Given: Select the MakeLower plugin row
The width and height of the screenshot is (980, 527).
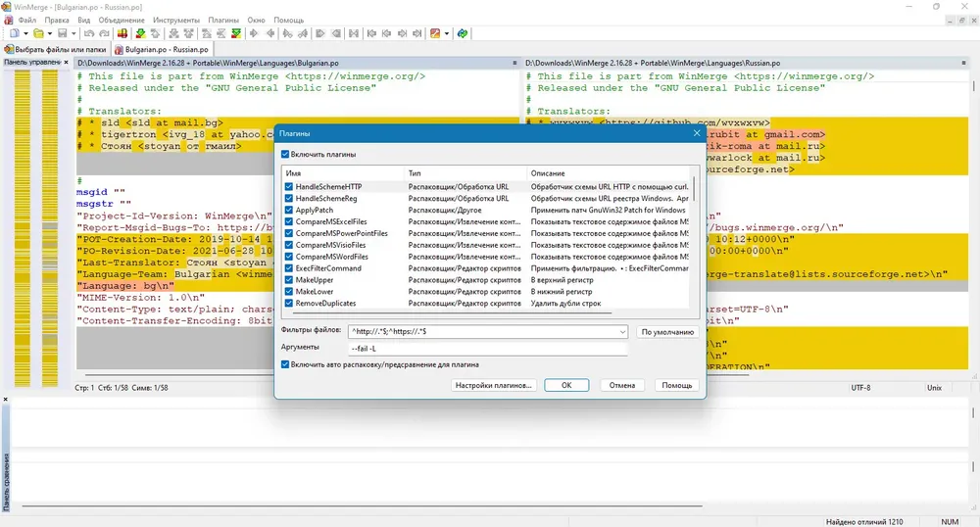Looking at the screenshot, I should 487,292.
